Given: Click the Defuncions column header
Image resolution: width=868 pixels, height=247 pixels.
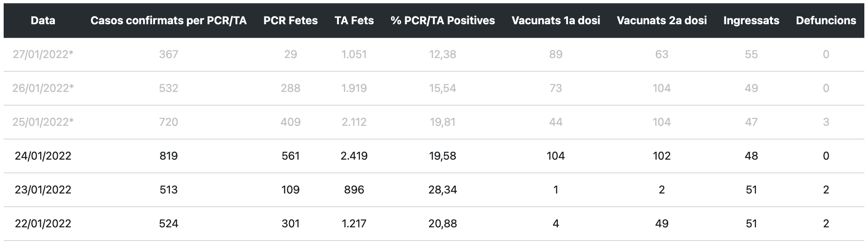Looking at the screenshot, I should 826,21.
